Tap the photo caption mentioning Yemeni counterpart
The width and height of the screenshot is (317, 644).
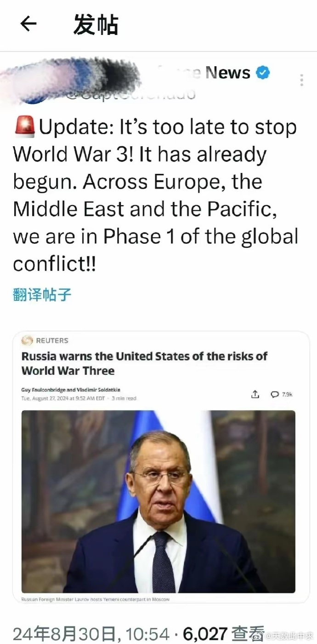coord(96,599)
